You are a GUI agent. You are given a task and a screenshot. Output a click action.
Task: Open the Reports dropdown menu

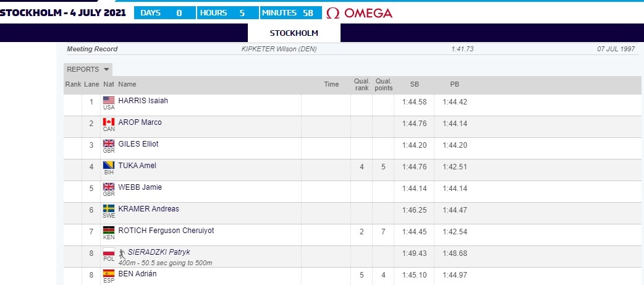tap(88, 69)
